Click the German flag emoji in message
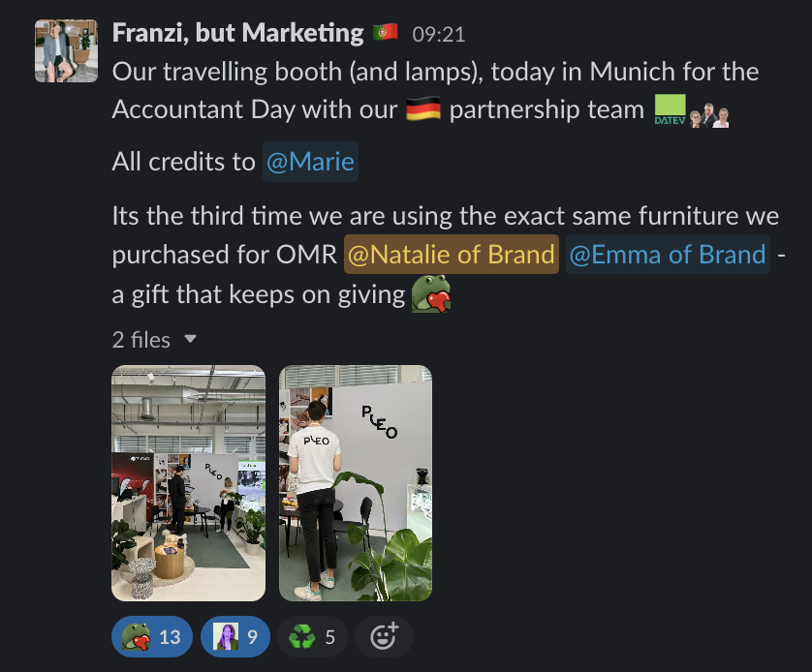 coord(423,108)
